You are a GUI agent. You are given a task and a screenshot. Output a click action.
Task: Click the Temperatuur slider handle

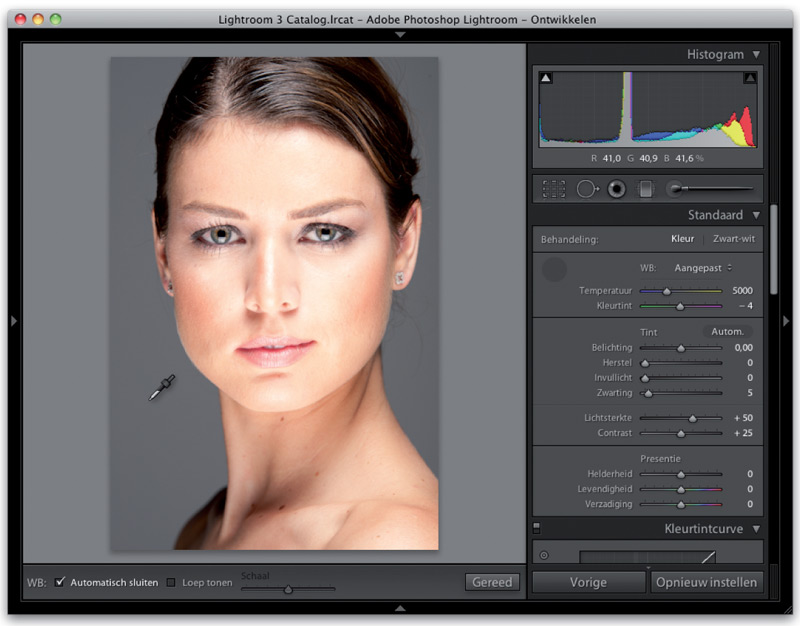[667, 291]
